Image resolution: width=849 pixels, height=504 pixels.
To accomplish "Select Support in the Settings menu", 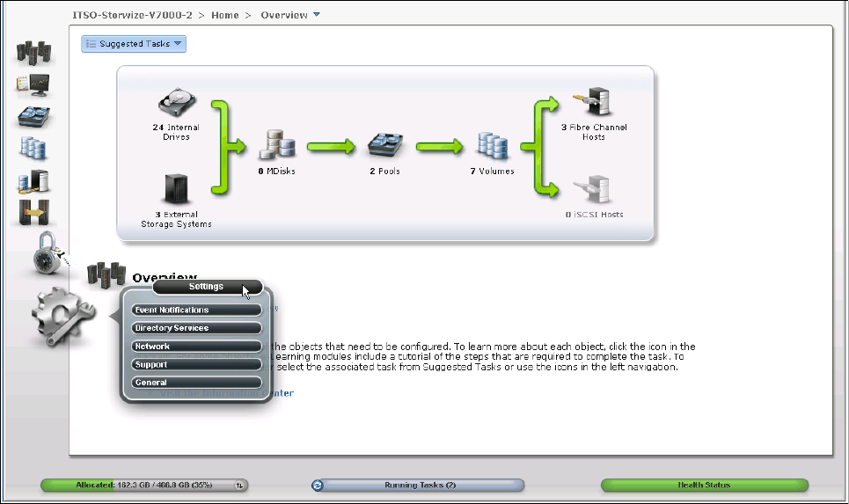I will 196,364.
